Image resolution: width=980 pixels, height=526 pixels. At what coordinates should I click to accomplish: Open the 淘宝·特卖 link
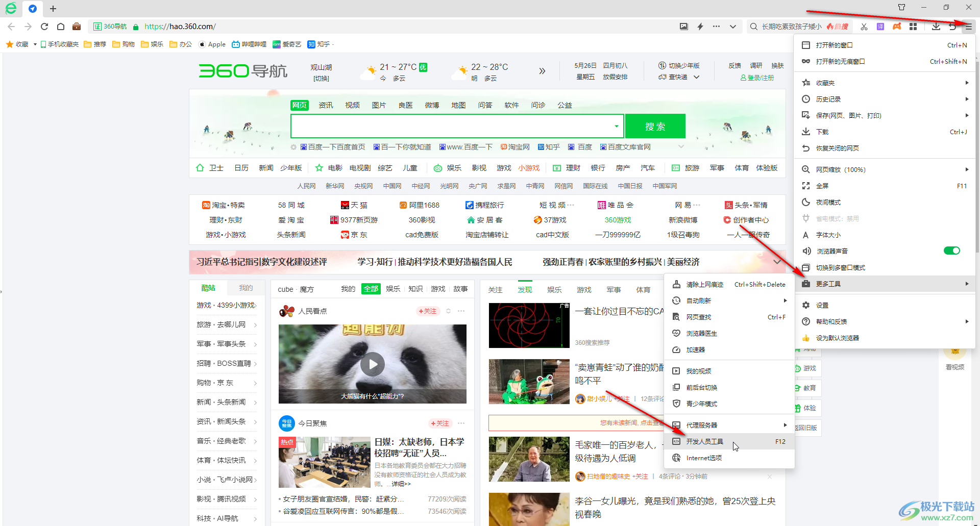[x=224, y=205]
